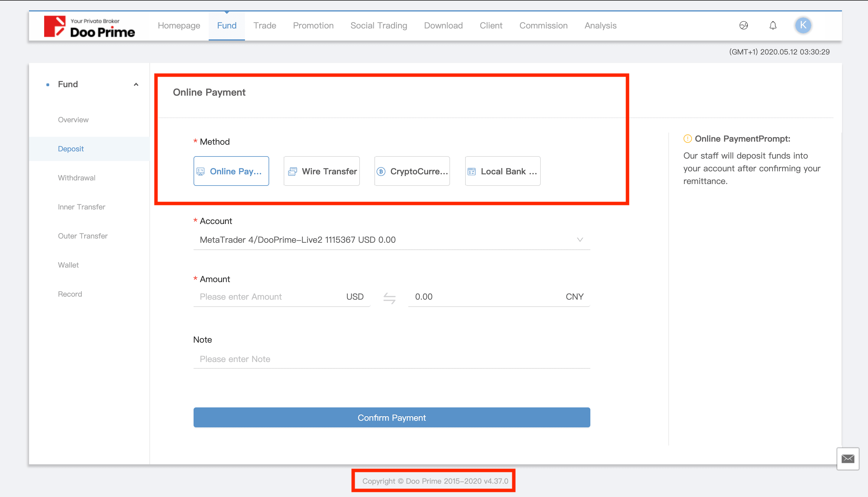Click the GMT+1 timestamp text

coord(779,52)
